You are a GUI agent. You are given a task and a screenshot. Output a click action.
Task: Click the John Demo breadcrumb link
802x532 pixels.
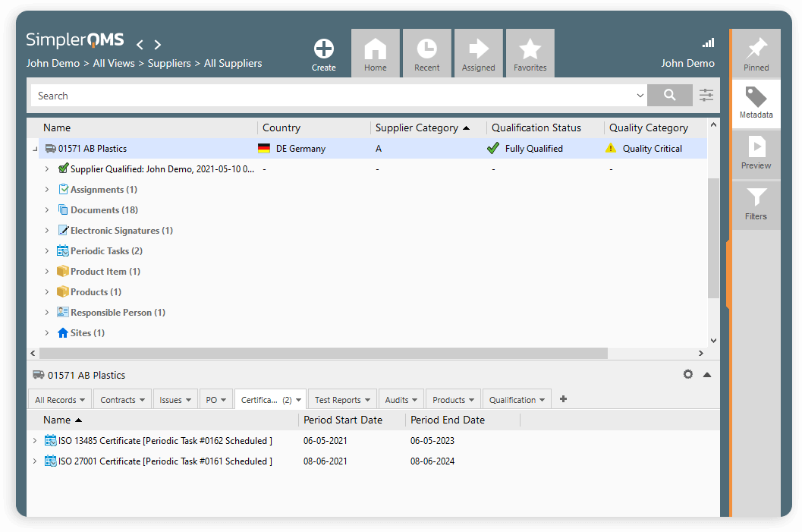(x=53, y=64)
